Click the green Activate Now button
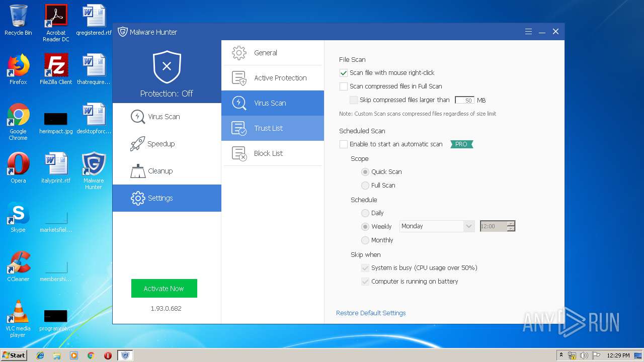The height and width of the screenshot is (362, 644). (164, 289)
